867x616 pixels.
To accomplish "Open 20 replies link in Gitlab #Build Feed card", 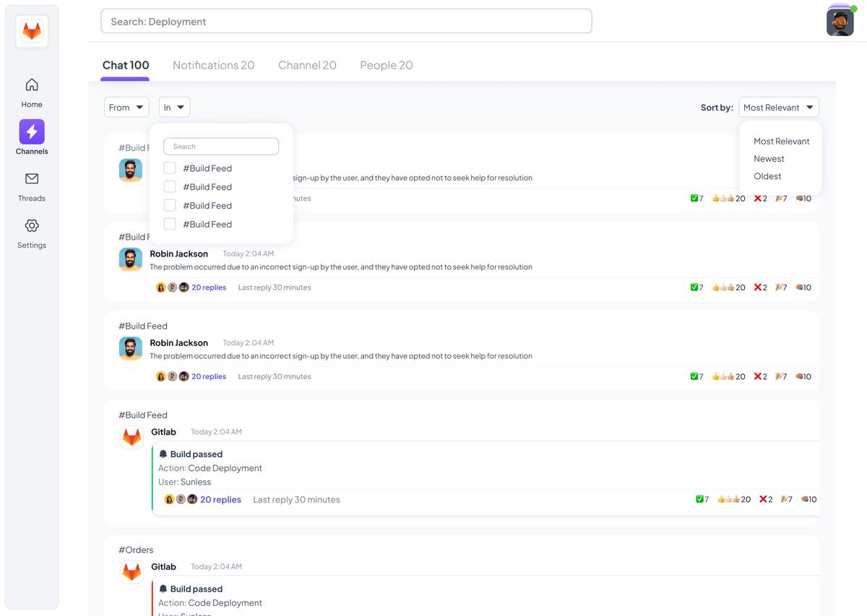I will pyautogui.click(x=220, y=499).
